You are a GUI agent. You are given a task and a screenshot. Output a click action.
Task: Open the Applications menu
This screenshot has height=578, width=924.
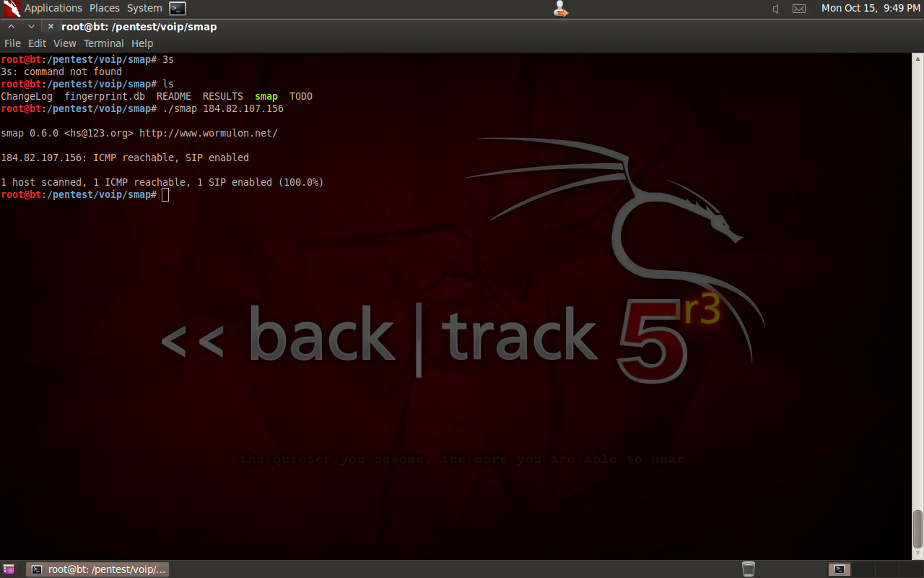[53, 8]
